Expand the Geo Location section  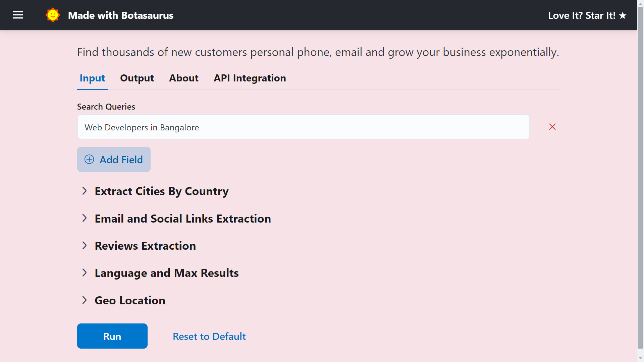tap(123, 300)
